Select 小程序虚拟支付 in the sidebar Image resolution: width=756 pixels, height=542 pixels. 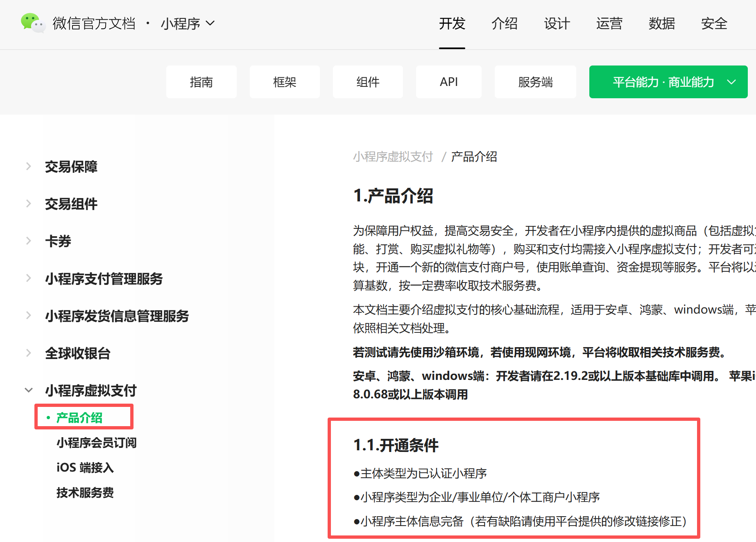[x=91, y=391]
